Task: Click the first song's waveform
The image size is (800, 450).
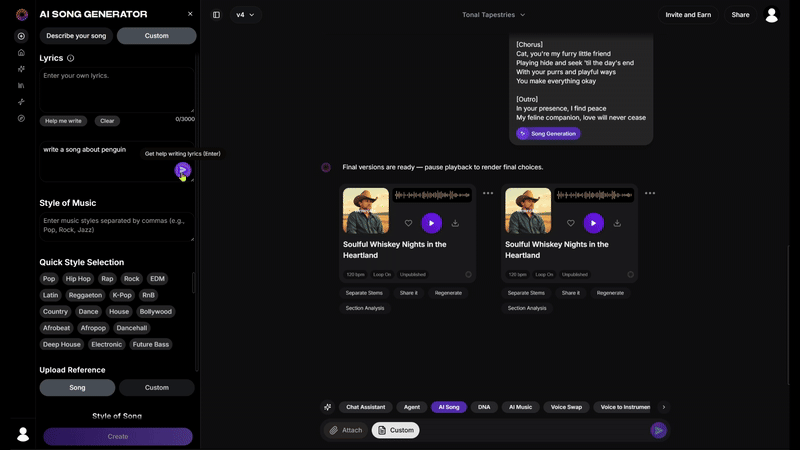Action: 432,195
